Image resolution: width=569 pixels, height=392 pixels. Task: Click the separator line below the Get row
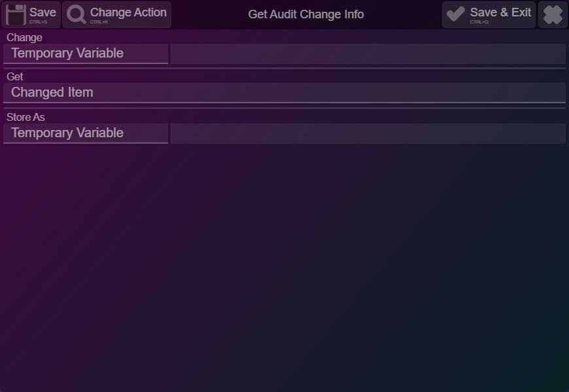(x=284, y=108)
